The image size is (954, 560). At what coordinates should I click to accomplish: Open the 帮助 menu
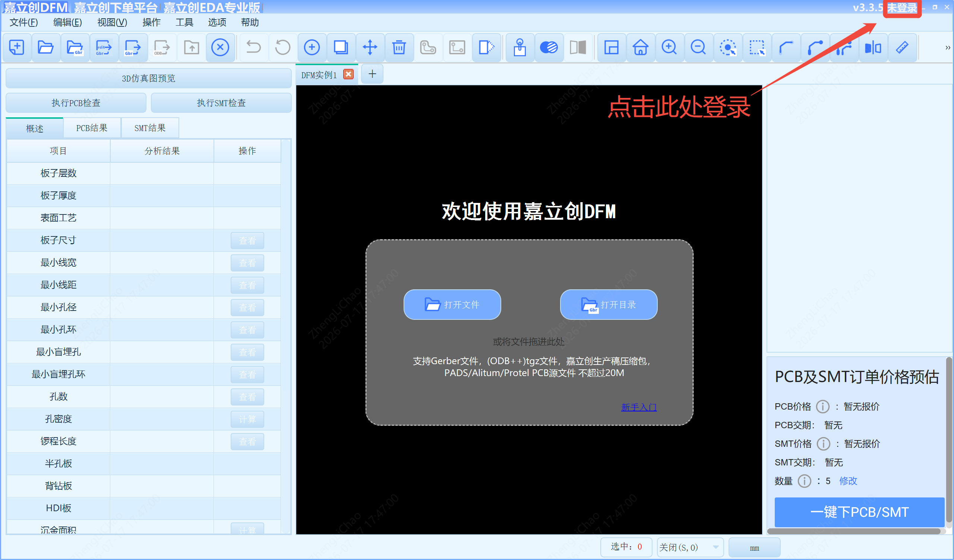[x=250, y=22]
